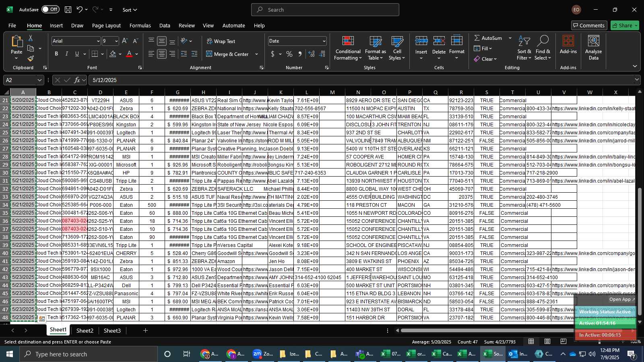Toggle Align Left

tap(151, 54)
